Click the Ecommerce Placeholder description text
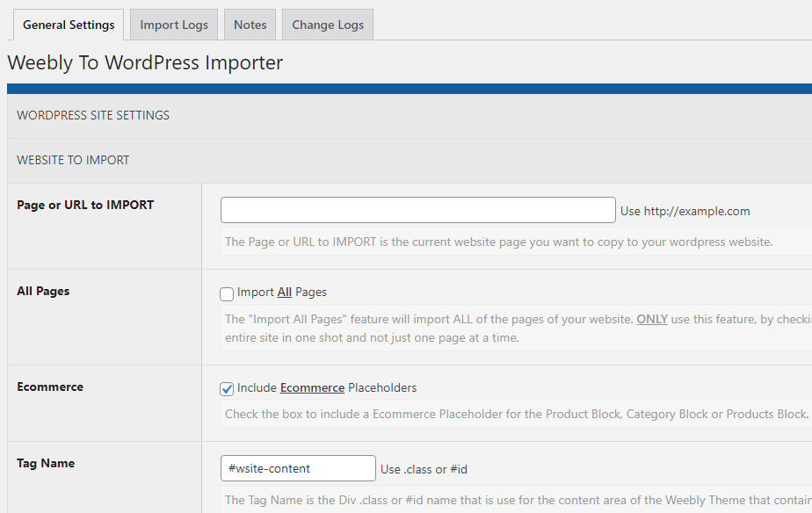Viewport: 812px width, 513px height. pos(517,414)
